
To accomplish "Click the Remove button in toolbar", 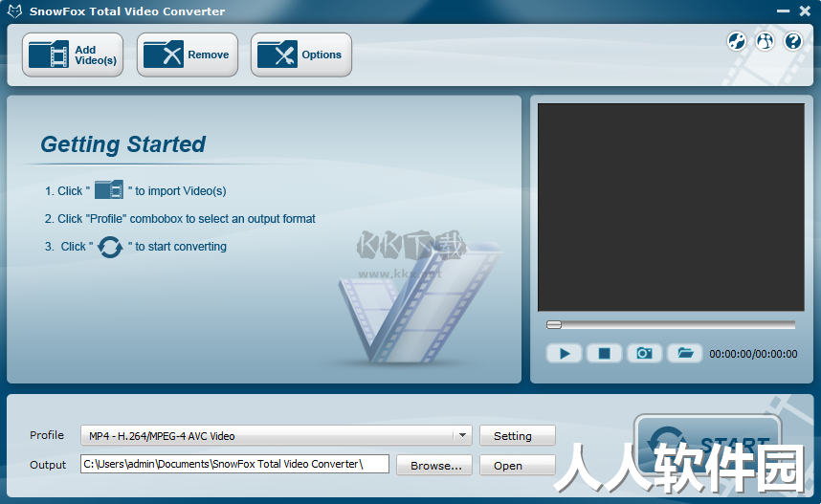I will tap(188, 55).
